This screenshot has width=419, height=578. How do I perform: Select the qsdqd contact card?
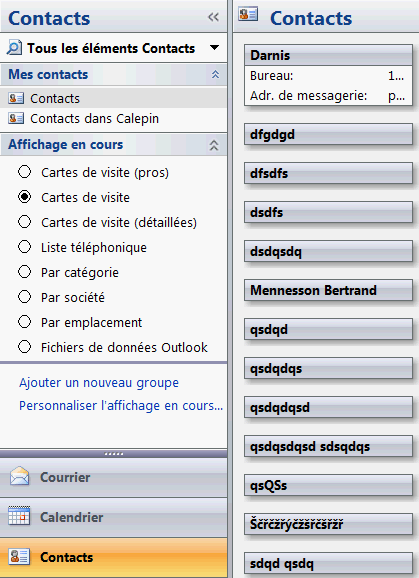(x=328, y=329)
